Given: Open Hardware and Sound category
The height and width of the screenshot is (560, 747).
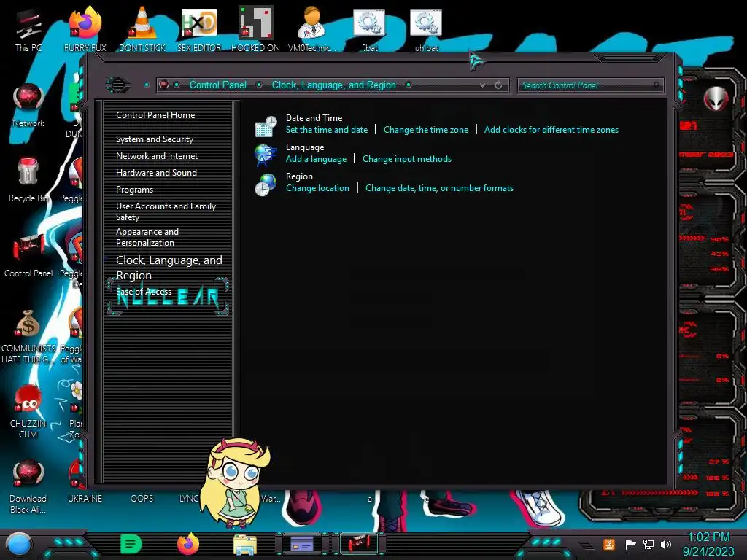Looking at the screenshot, I should (156, 172).
